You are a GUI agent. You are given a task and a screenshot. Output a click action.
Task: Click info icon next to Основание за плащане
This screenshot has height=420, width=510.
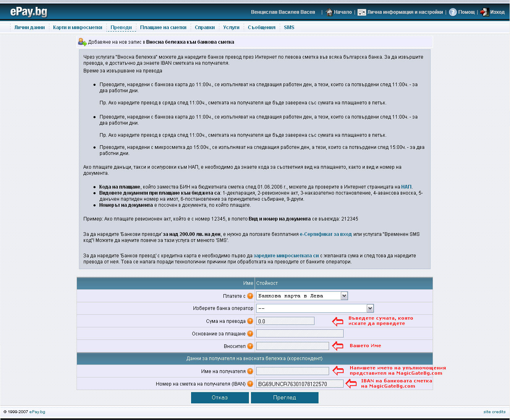coord(250,333)
